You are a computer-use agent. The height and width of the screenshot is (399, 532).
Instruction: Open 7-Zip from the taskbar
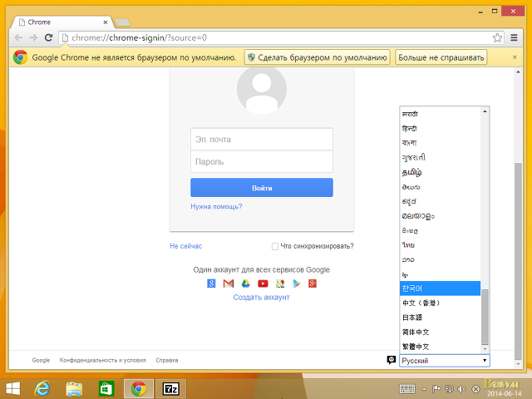point(170,389)
